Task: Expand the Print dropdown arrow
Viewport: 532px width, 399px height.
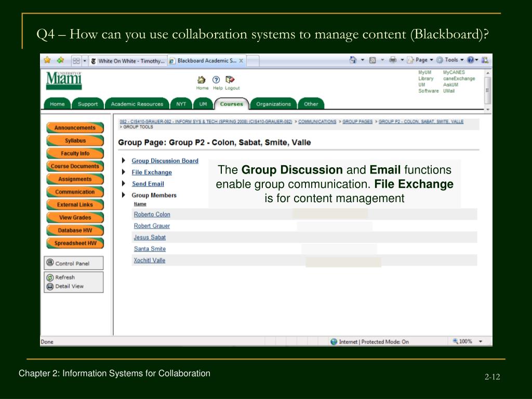Action: click(402, 60)
